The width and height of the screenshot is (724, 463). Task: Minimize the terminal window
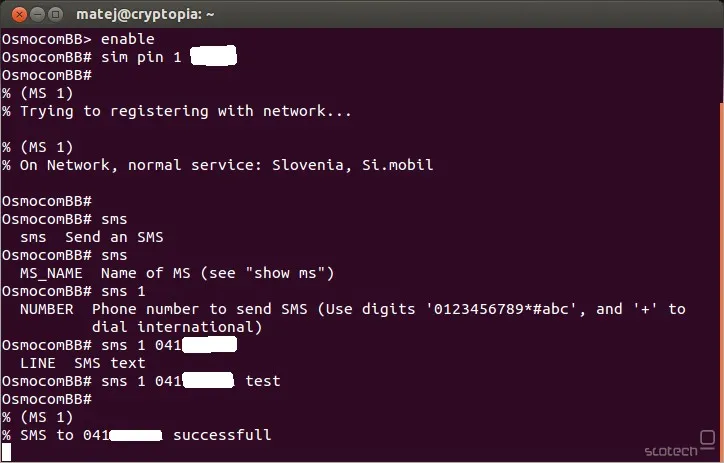[36, 14]
